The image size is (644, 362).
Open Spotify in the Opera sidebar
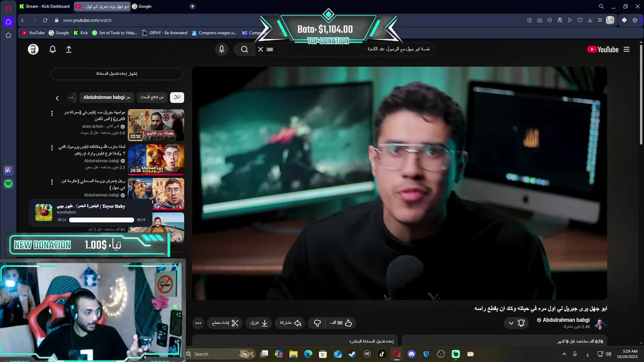[x=8, y=184]
